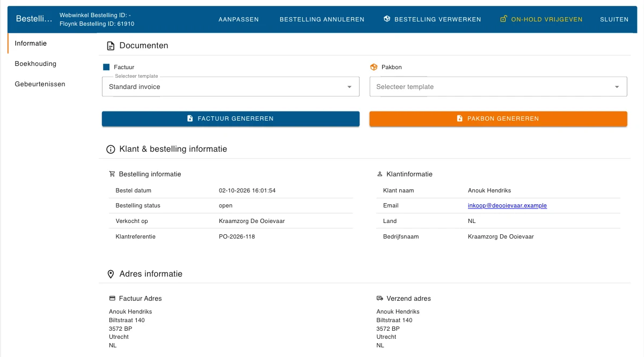Click the Klant naam value Anouk Hendriks

pyautogui.click(x=490, y=190)
